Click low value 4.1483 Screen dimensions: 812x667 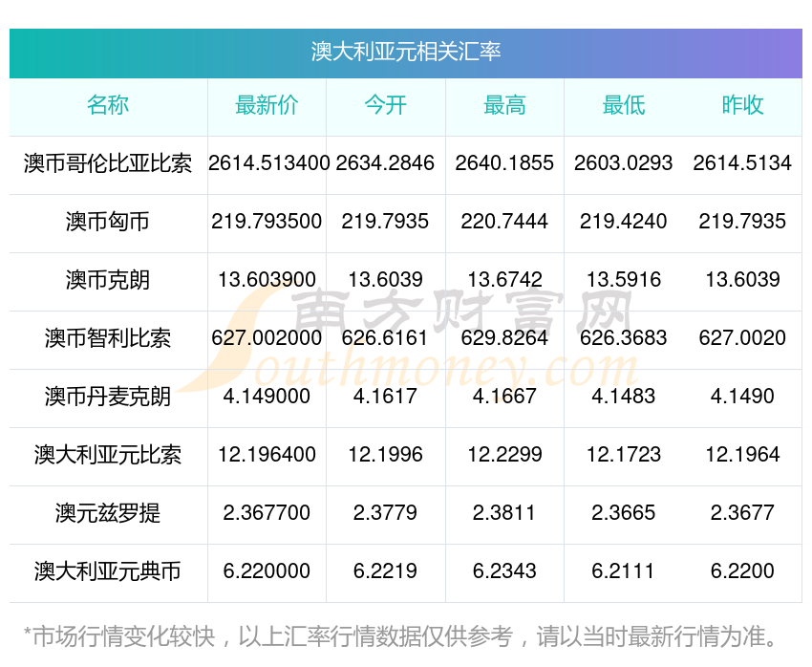(x=624, y=397)
